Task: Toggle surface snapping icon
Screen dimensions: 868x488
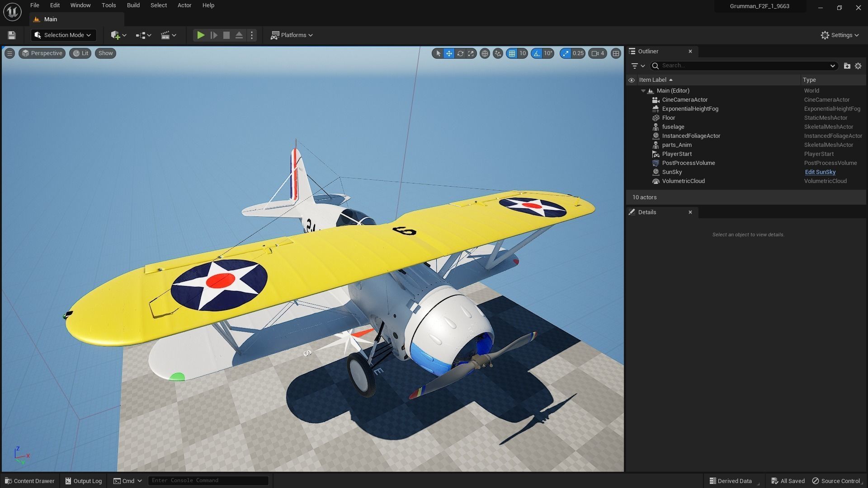Action: [498, 53]
